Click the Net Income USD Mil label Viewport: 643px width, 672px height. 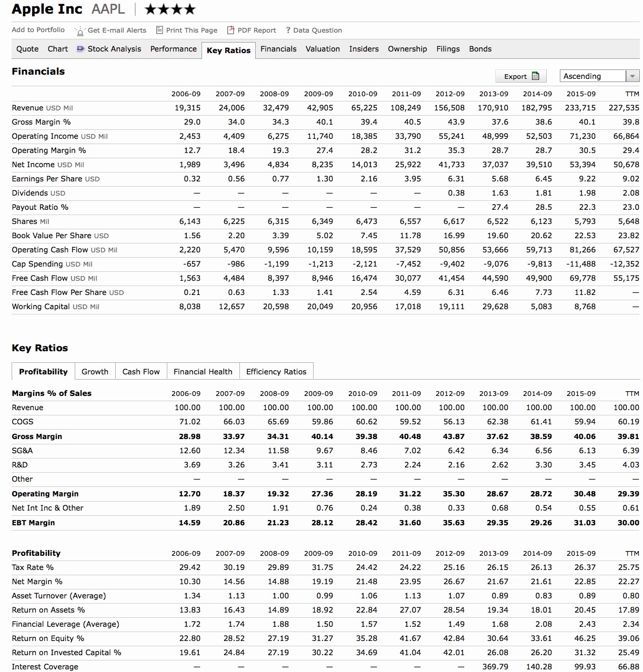[x=48, y=165]
